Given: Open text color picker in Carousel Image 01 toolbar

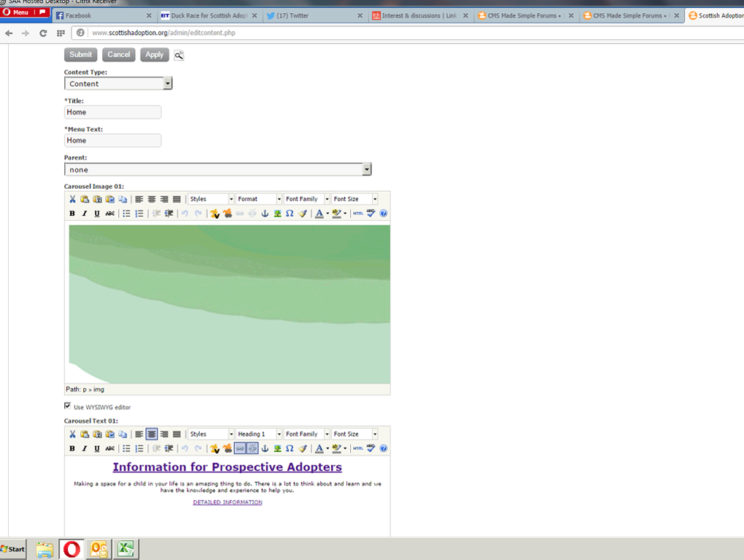Looking at the screenshot, I should pyautogui.click(x=320, y=214).
